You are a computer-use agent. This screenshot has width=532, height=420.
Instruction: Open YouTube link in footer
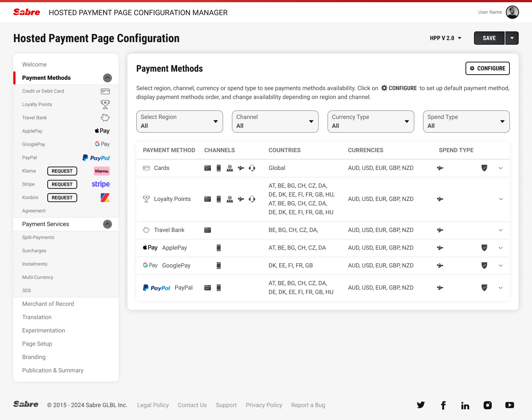click(x=510, y=405)
